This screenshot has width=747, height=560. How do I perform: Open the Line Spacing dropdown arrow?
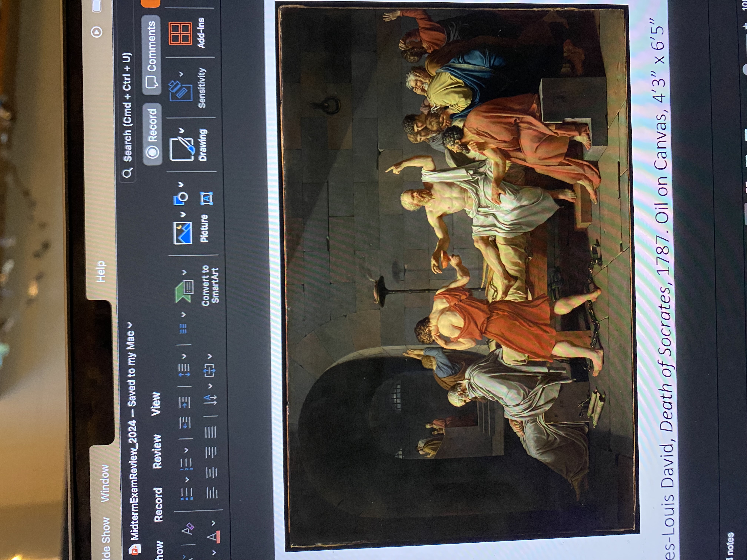pos(184,356)
